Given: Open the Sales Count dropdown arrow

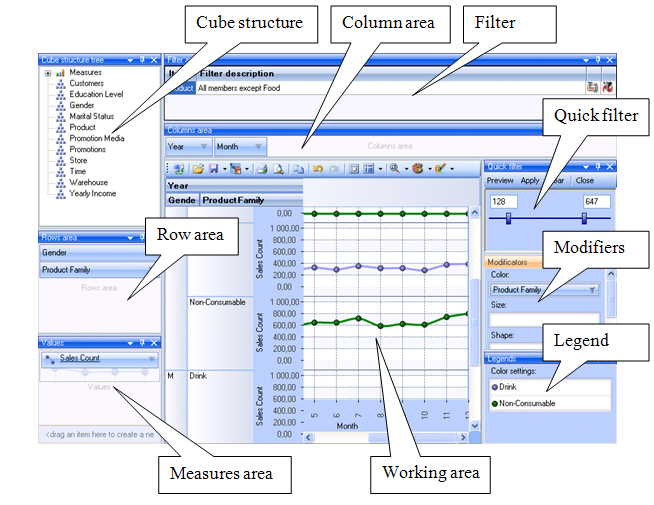Looking at the screenshot, I should point(152,359).
